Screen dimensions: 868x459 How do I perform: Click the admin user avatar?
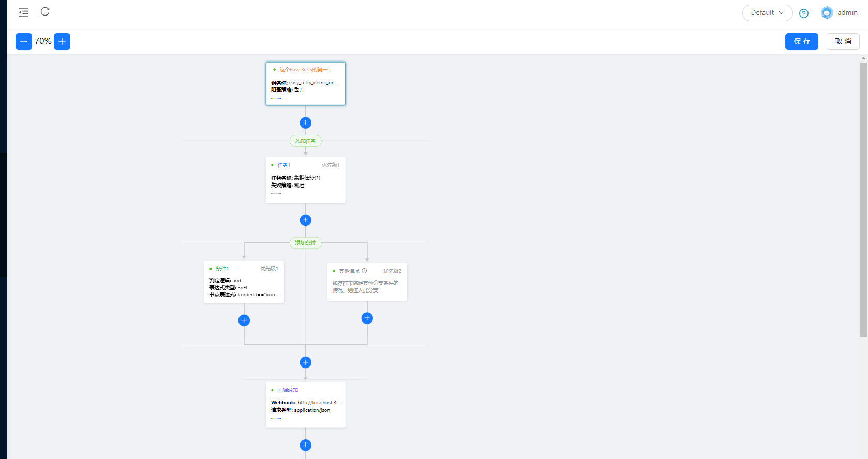(827, 13)
